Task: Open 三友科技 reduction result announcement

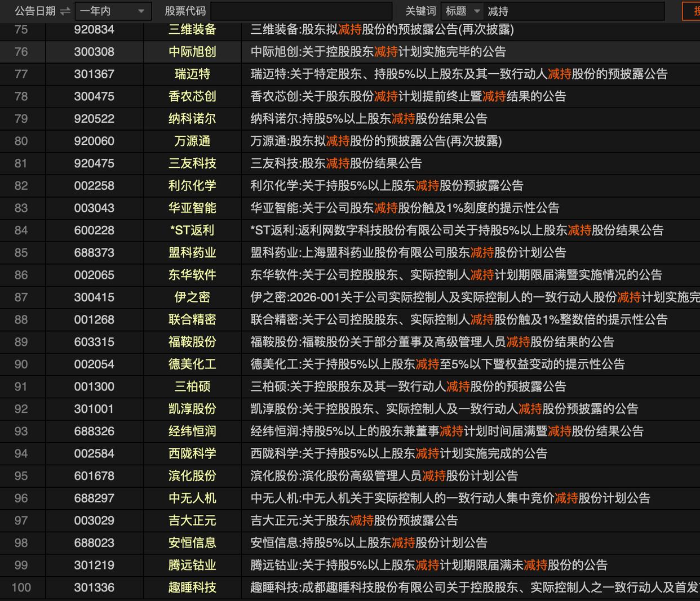Action: 336,163
